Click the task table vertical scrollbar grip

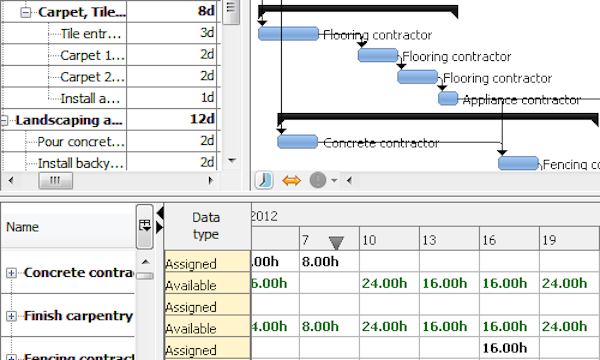tap(231, 11)
